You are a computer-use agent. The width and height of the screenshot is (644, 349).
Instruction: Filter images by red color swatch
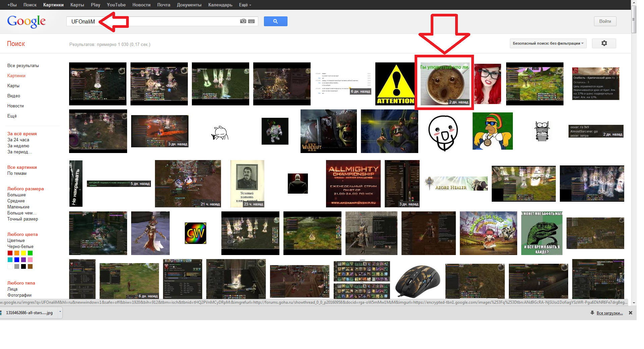(10, 253)
